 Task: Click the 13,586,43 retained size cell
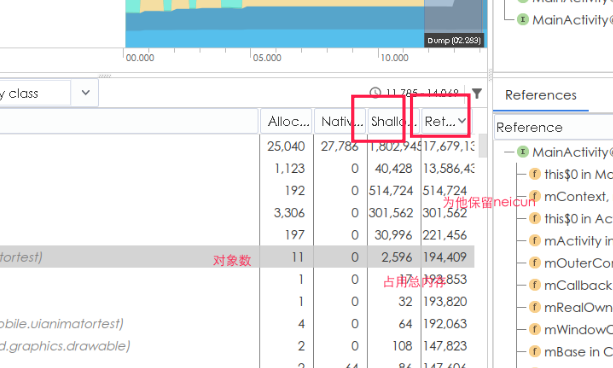[x=448, y=169]
